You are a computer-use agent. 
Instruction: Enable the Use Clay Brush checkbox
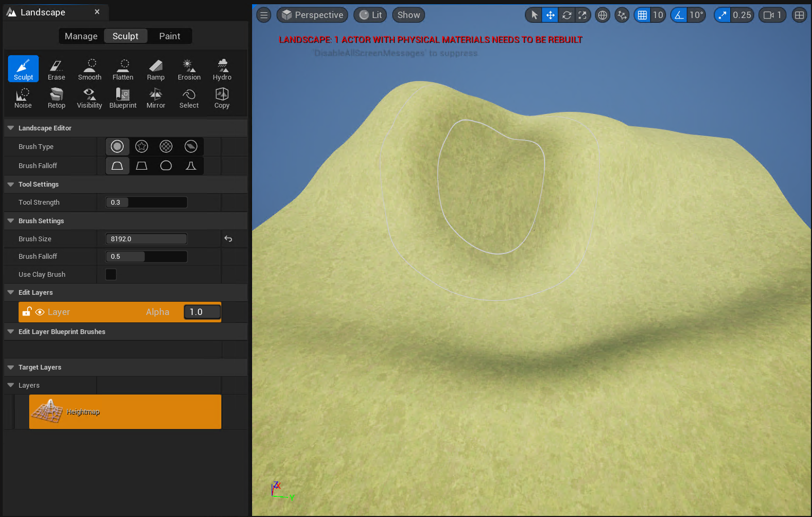point(111,274)
